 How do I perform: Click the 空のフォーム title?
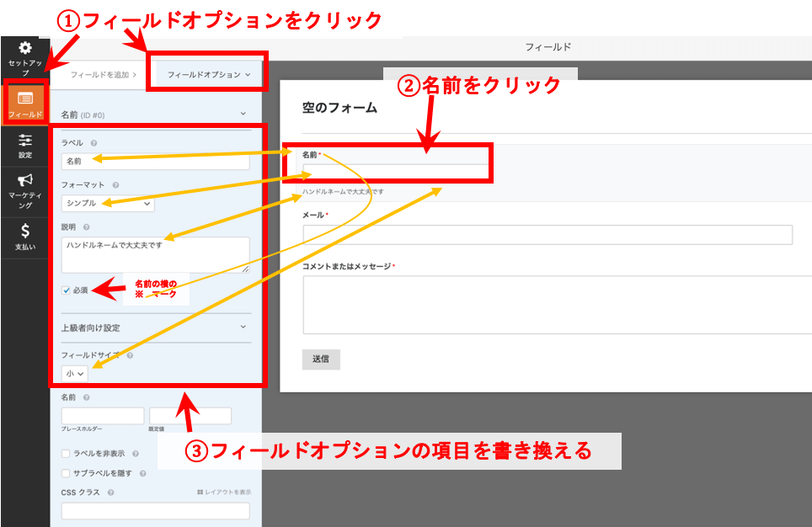click(339, 108)
